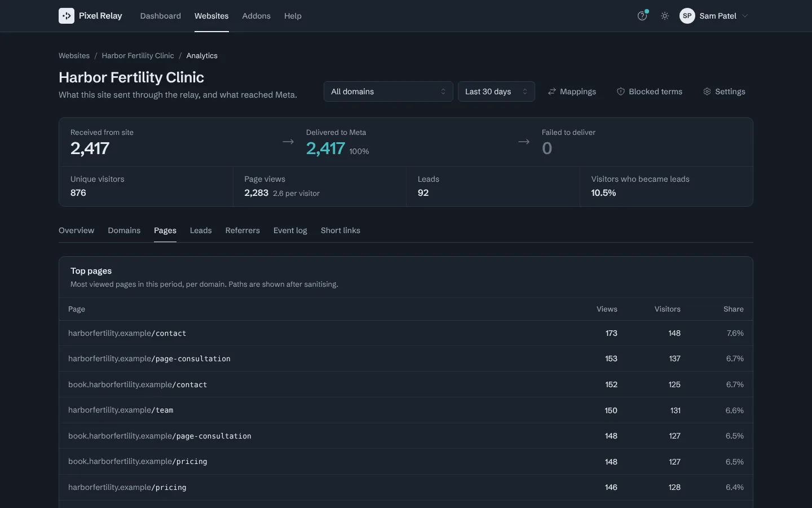Viewport: 812px width, 508px height.
Task: Open the Last 30 days range dropdown
Action: point(496,91)
